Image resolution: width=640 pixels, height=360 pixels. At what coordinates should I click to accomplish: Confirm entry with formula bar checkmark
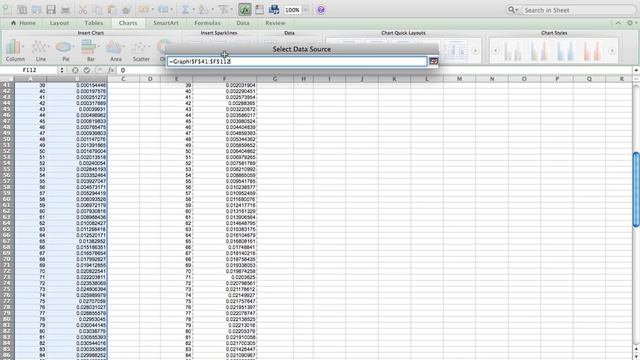click(x=87, y=70)
